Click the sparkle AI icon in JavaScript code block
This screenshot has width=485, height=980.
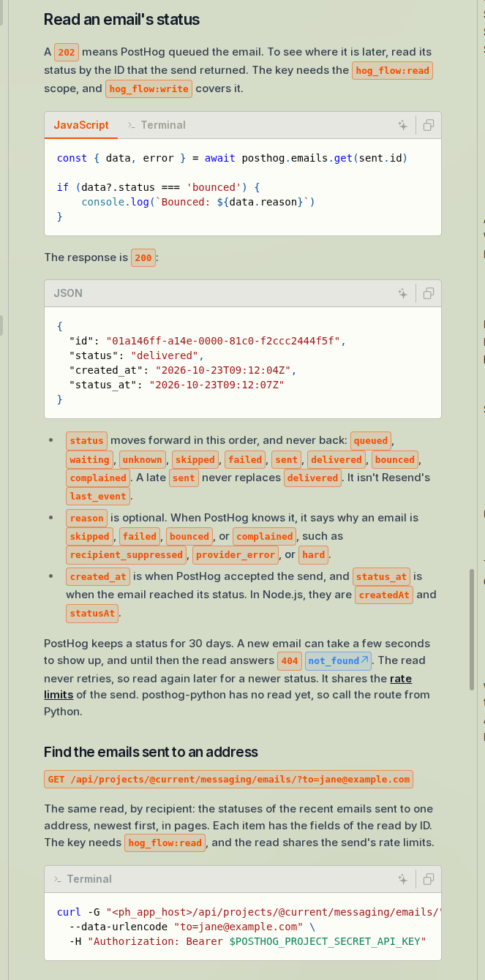[x=402, y=125]
